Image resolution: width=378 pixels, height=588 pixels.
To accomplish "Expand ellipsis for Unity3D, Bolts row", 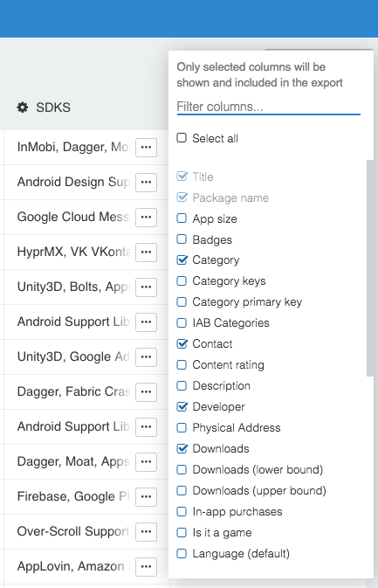I will click(146, 287).
